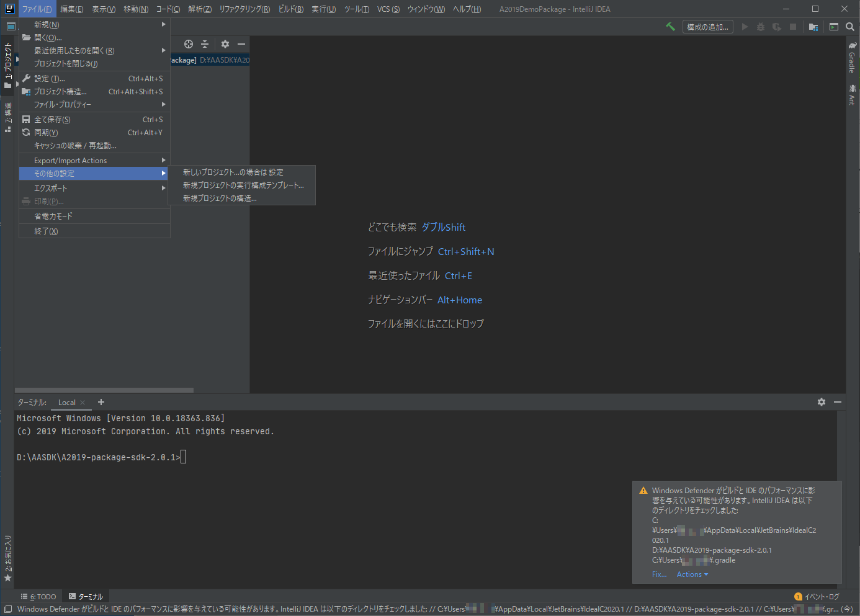
Task: Choose プロジェクト構造... menu item
Action: 94,91
